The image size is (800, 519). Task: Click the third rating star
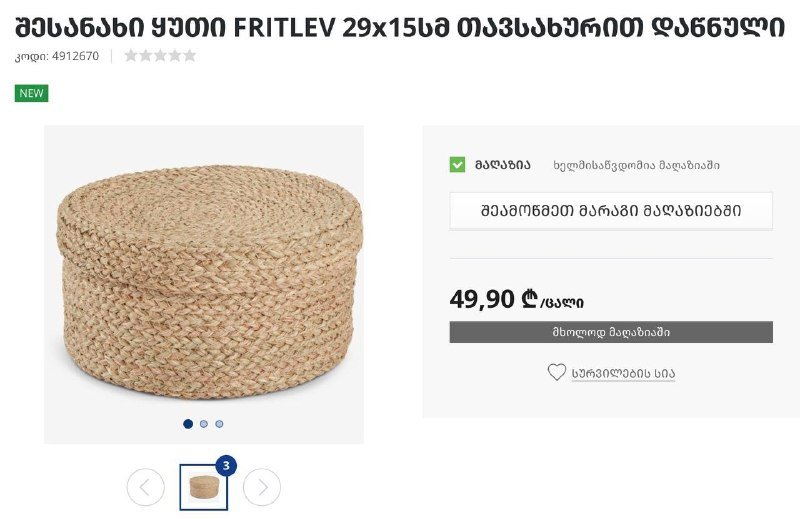coord(160,56)
